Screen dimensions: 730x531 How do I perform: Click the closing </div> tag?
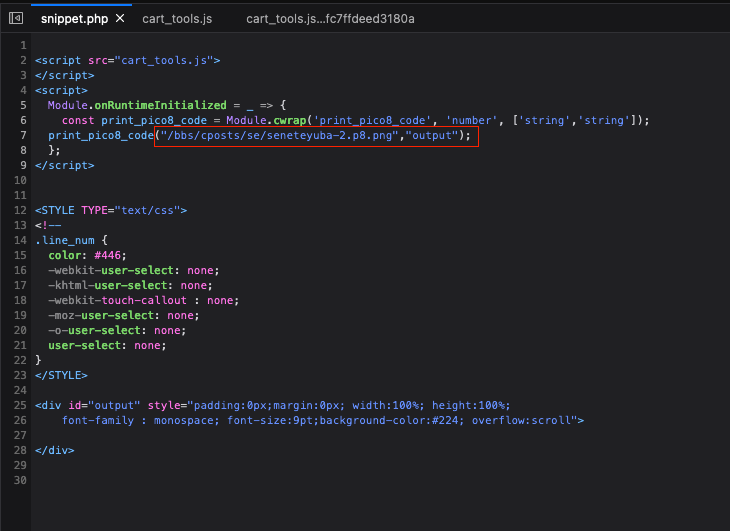tap(54, 450)
